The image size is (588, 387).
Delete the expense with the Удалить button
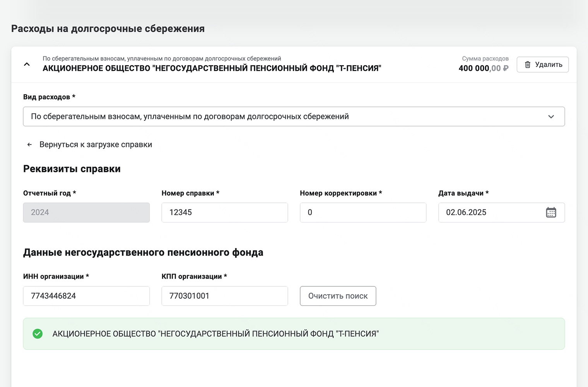[x=542, y=65]
